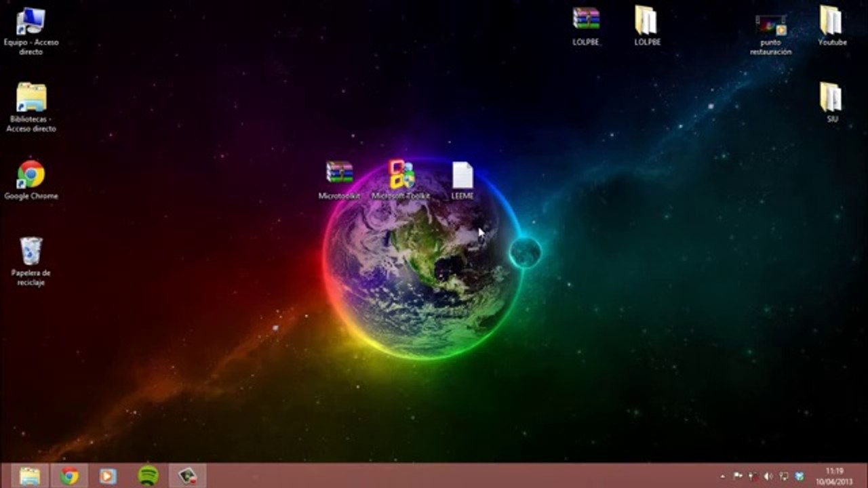Open the Action Center flag icon
Image resolution: width=868 pixels, height=488 pixels.
pos(738,476)
